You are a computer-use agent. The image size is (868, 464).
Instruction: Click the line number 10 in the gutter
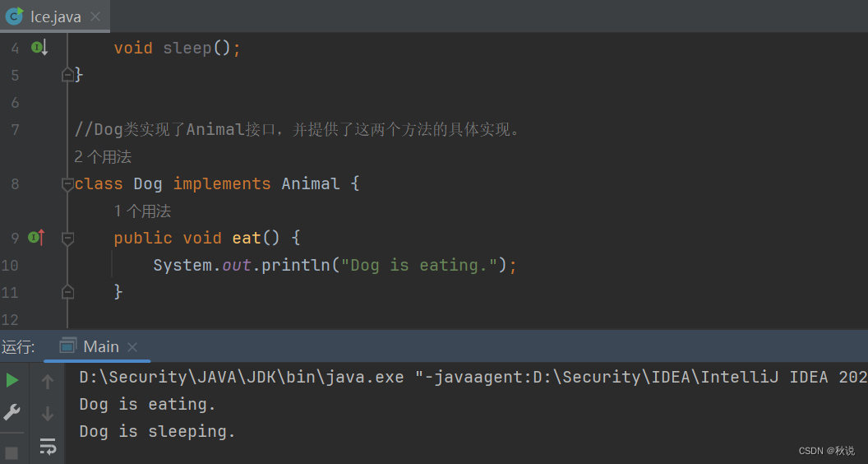[x=10, y=266]
